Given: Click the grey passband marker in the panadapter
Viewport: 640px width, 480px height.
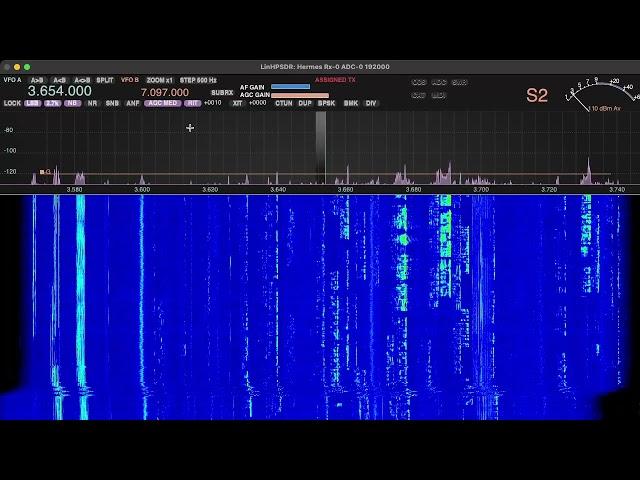Looking at the screenshot, I should 321,148.
